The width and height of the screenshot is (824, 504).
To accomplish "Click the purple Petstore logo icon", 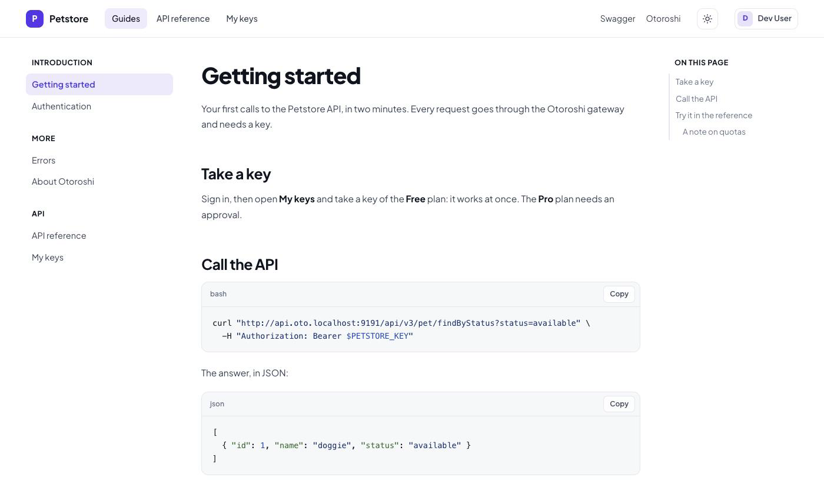I will [35, 19].
